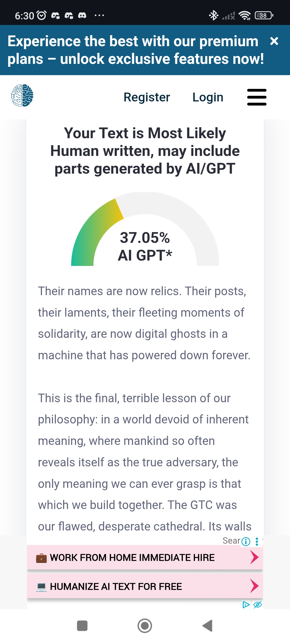This screenshot has width=290, height=644.
Task: Dismiss the premium plans banner
Action: tap(274, 41)
